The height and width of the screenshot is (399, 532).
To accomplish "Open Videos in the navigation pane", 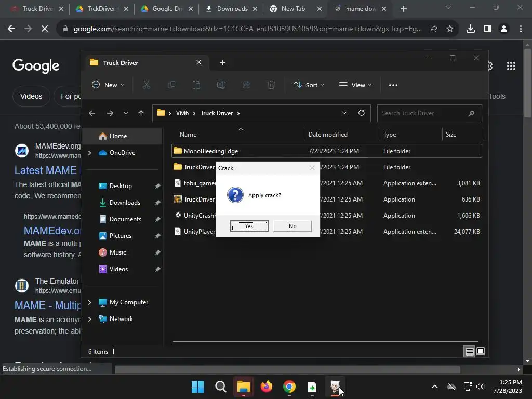I will (x=118, y=269).
